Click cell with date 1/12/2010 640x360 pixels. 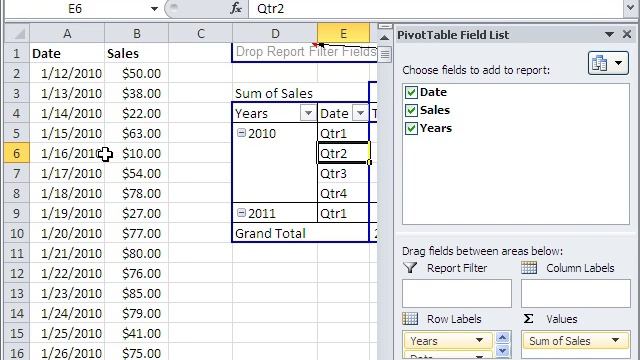coord(67,73)
